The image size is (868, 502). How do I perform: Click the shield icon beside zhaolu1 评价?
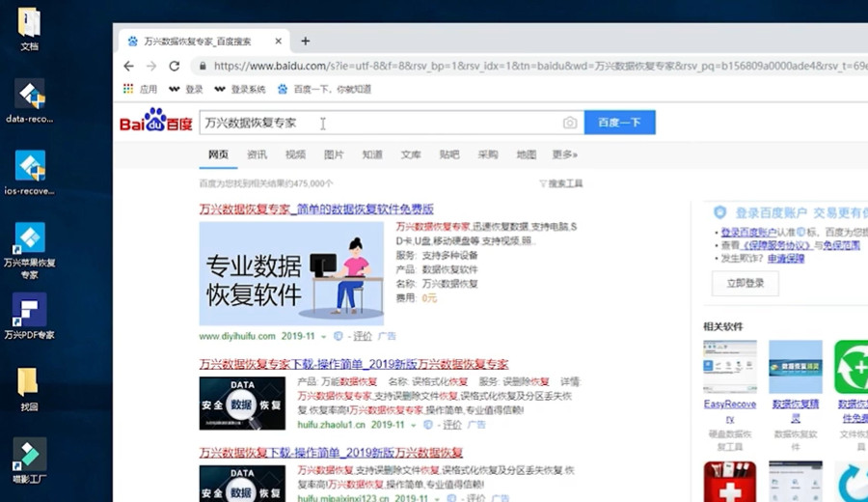[428, 425]
